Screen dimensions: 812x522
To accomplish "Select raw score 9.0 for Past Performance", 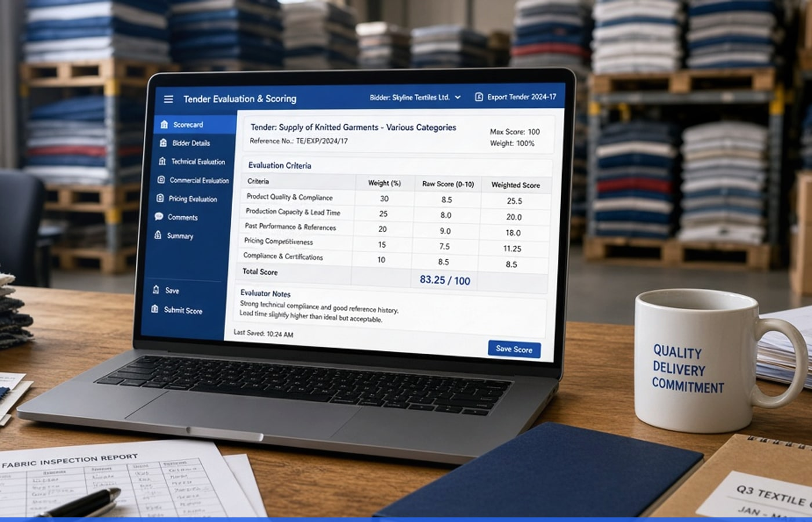I will [x=445, y=231].
